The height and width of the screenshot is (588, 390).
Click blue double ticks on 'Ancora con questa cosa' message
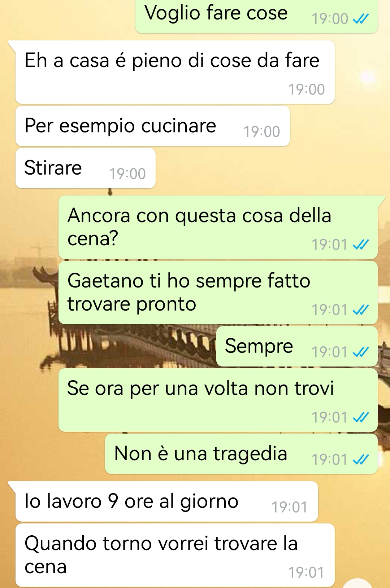click(x=361, y=245)
